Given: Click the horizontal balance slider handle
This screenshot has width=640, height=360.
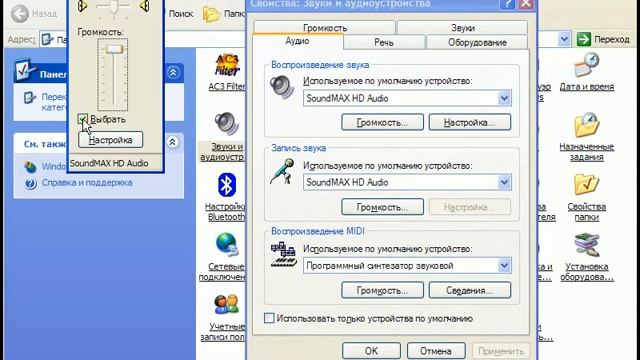Looking at the screenshot, I should pos(114,7).
